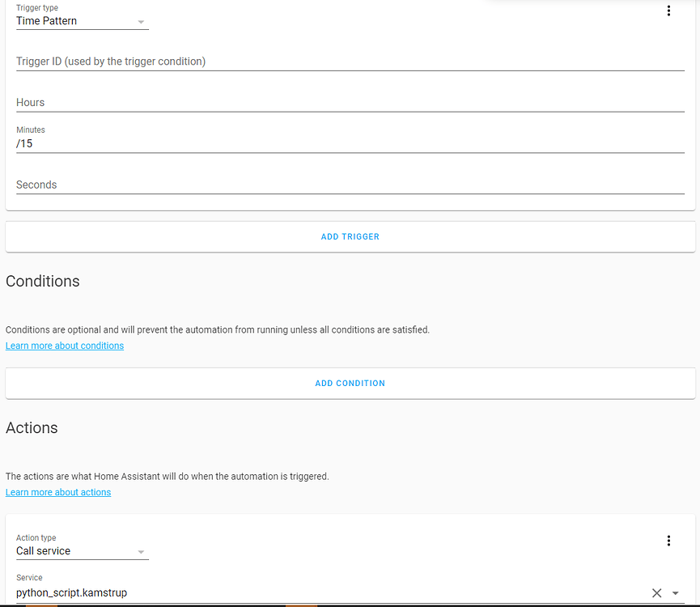Open the Trigger type Time Pattern dropdown
This screenshot has height=607, width=700.
83,21
